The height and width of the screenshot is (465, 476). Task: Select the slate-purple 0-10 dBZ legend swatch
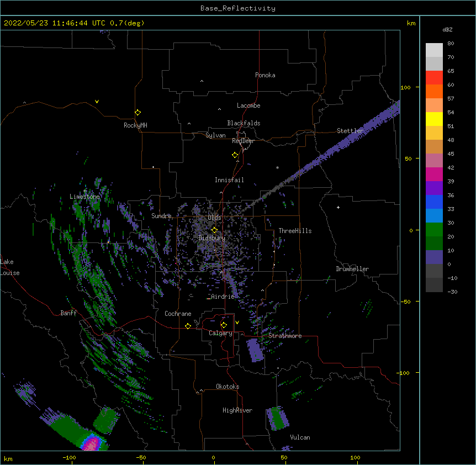pos(434,257)
